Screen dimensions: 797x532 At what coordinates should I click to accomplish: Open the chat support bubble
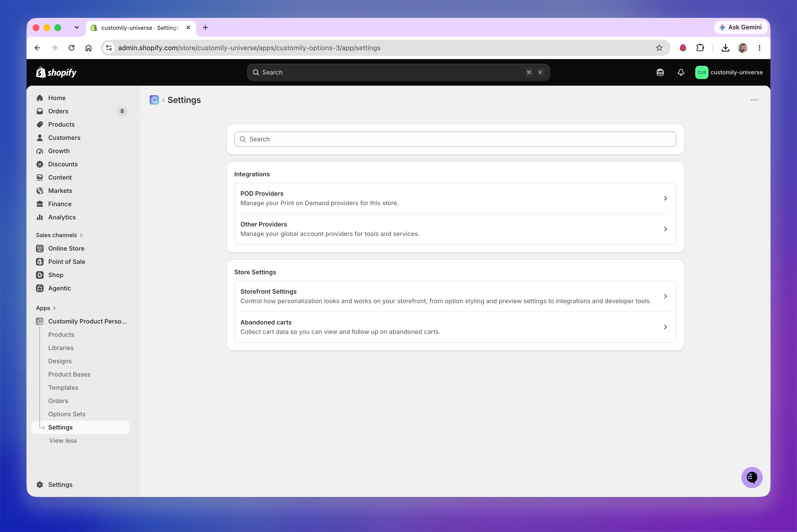(x=752, y=477)
